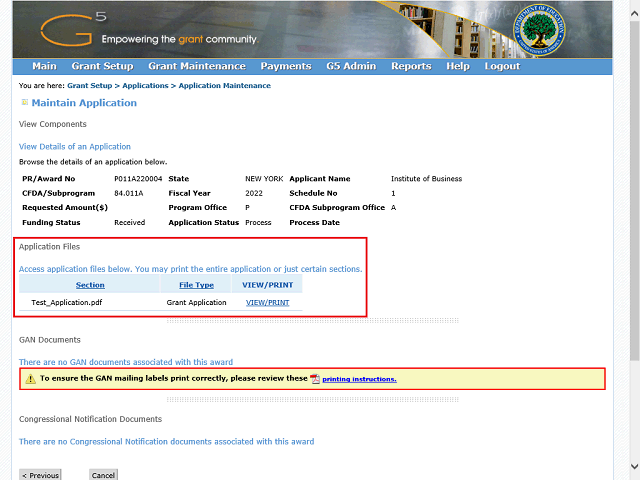
Task: Click the Test_Application.pdf file name
Action: pyautogui.click(x=67, y=302)
